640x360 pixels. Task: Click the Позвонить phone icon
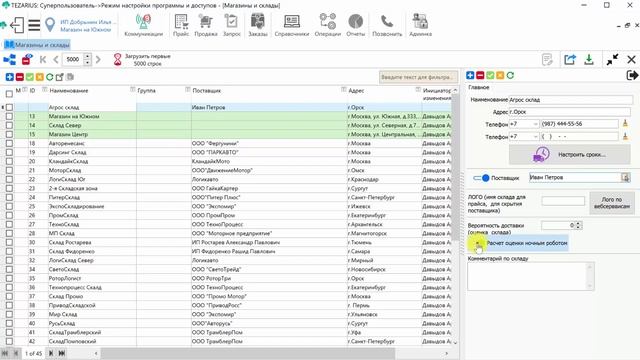pyautogui.click(x=387, y=25)
